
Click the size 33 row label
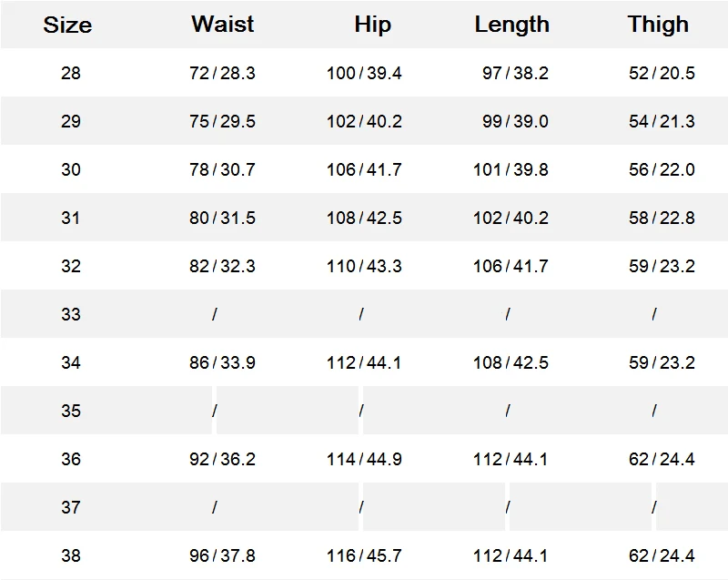click(71, 314)
